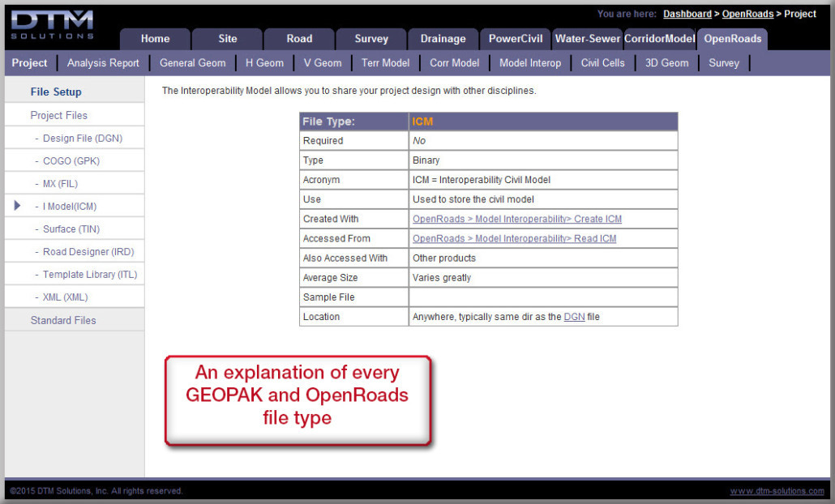Go to the V Geom submenu
The height and width of the screenshot is (504, 835).
coord(323,63)
